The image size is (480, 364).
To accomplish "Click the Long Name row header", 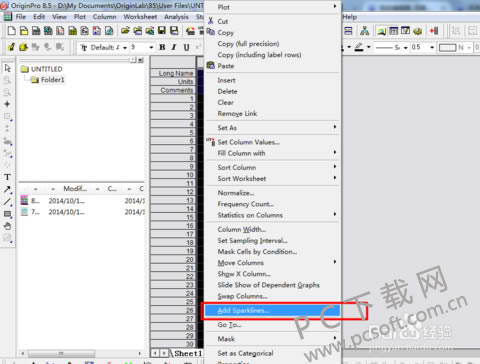I will (173, 73).
